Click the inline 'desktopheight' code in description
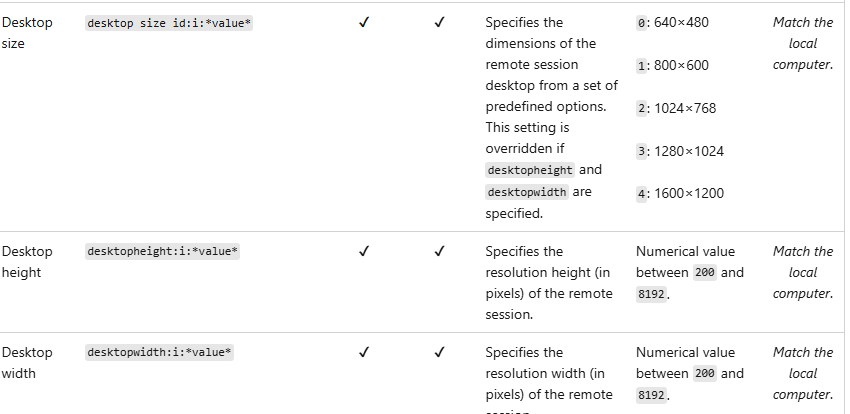The image size is (850, 414). pos(530,170)
